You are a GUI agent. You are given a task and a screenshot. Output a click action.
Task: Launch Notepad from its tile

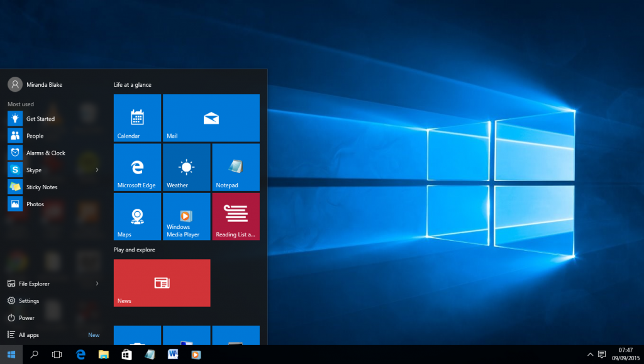pyautogui.click(x=235, y=167)
